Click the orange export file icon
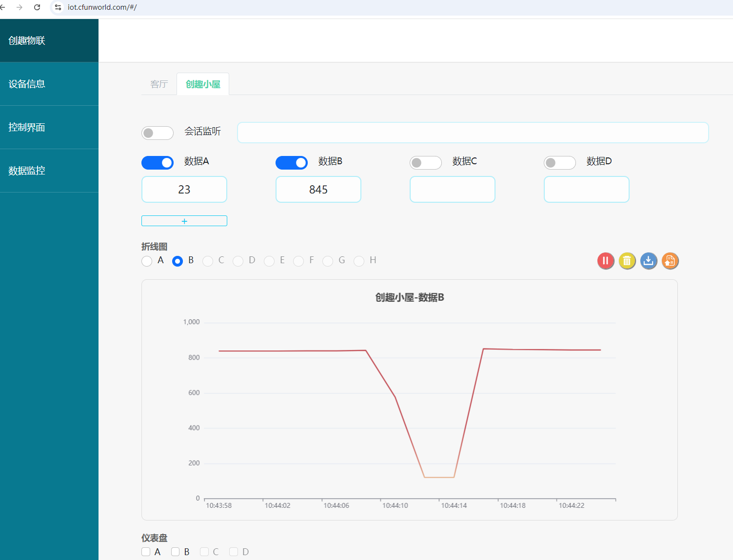The image size is (733, 560). 670,261
